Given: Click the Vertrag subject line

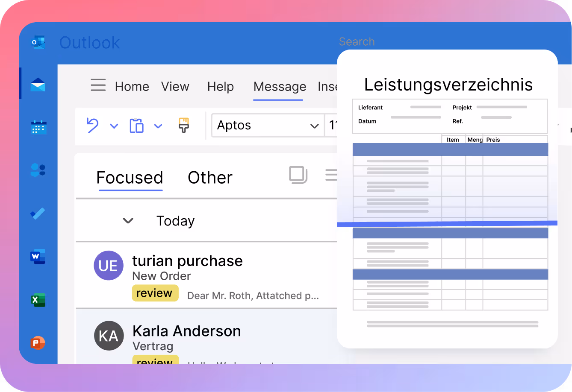Looking at the screenshot, I should [153, 346].
